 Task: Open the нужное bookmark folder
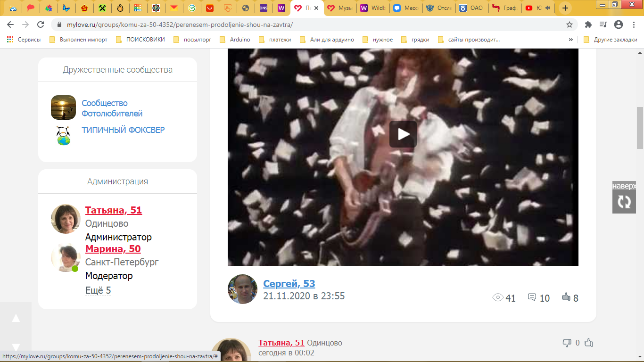point(378,40)
